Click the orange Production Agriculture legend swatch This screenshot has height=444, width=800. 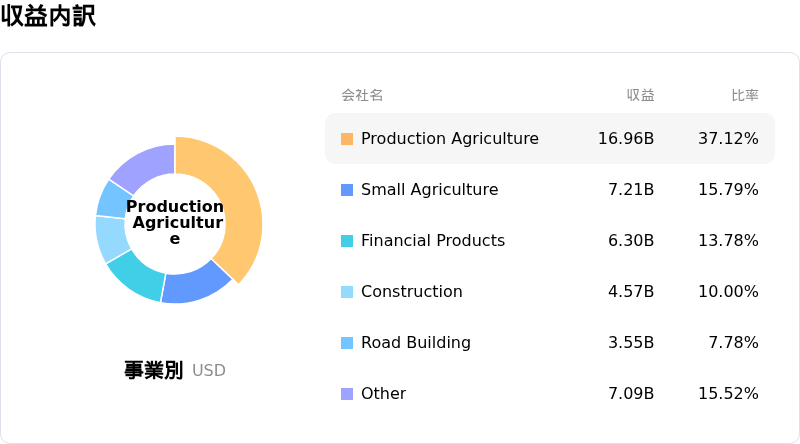(347, 139)
